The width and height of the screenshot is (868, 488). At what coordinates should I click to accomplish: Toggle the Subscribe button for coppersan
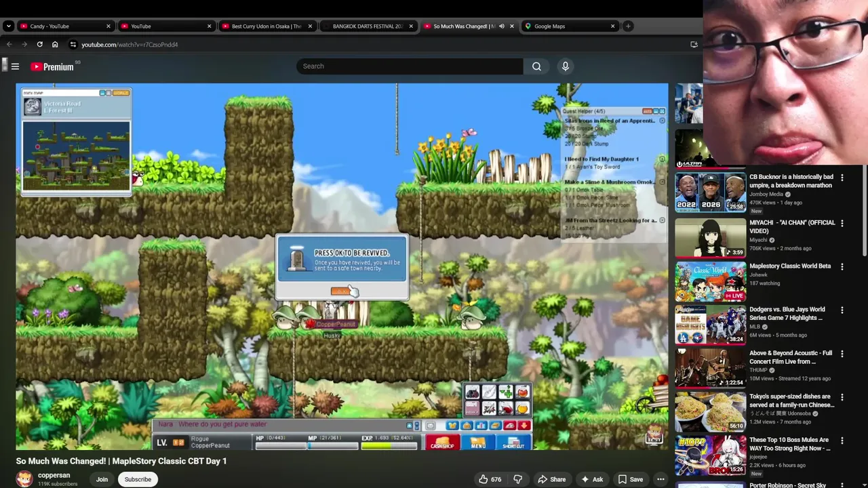[138, 479]
